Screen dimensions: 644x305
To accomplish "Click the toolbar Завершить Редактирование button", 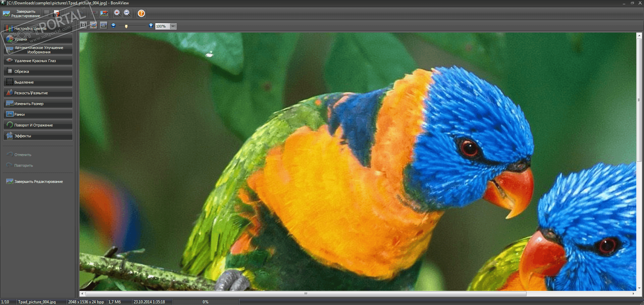I will point(21,13).
